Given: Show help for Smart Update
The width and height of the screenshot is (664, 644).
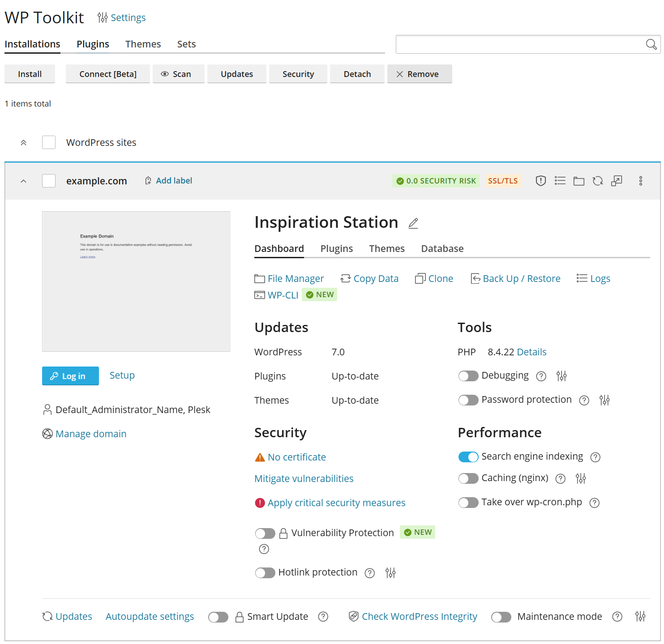Looking at the screenshot, I should pyautogui.click(x=323, y=617).
